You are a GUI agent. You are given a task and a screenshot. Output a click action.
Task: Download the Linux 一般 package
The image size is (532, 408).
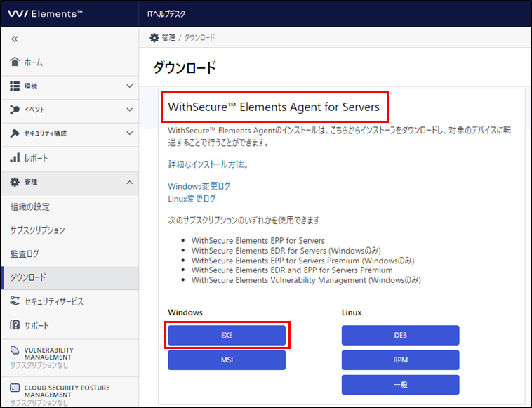point(400,385)
